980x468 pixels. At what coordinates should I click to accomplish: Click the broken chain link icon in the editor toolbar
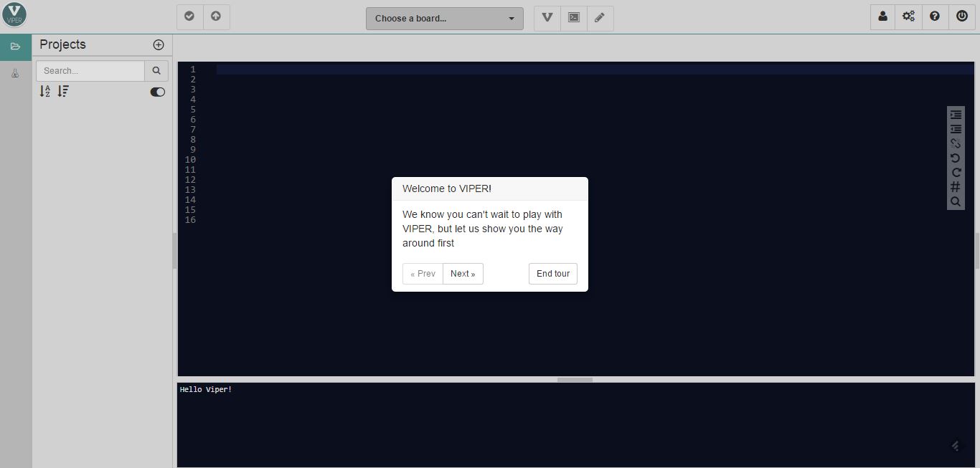[956, 143]
